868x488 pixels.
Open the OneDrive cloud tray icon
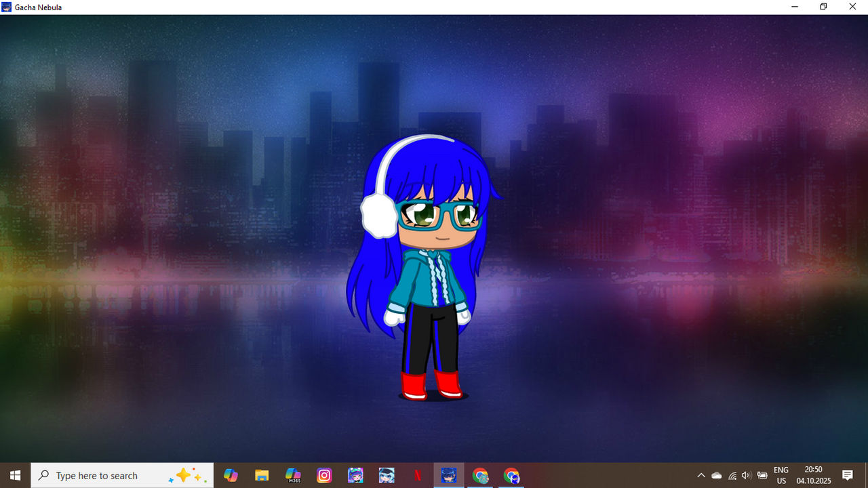click(717, 475)
